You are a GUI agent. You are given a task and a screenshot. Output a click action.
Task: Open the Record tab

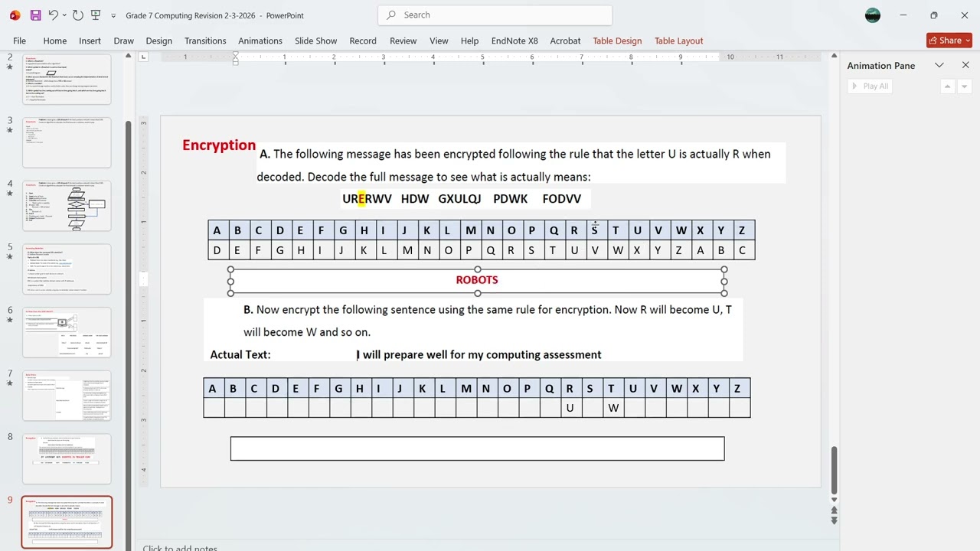[x=363, y=41]
